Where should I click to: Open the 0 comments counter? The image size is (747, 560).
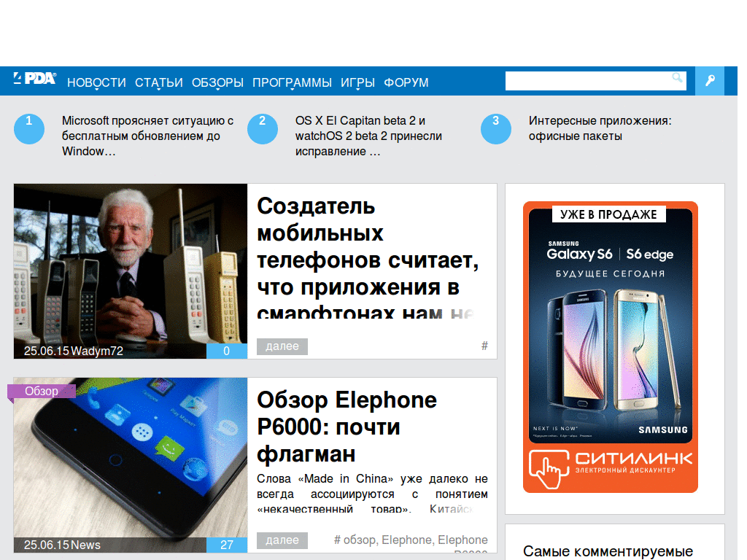tap(227, 351)
